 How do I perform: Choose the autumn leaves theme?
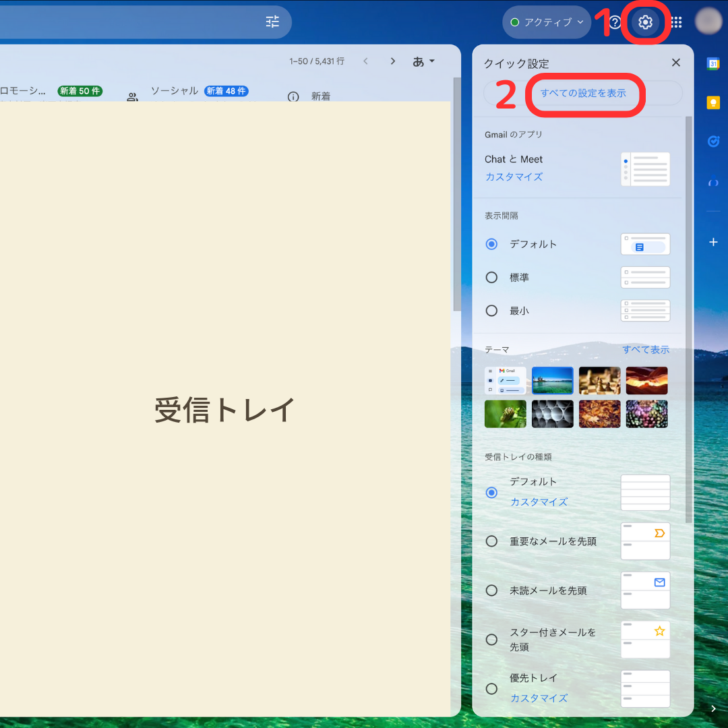(x=599, y=414)
